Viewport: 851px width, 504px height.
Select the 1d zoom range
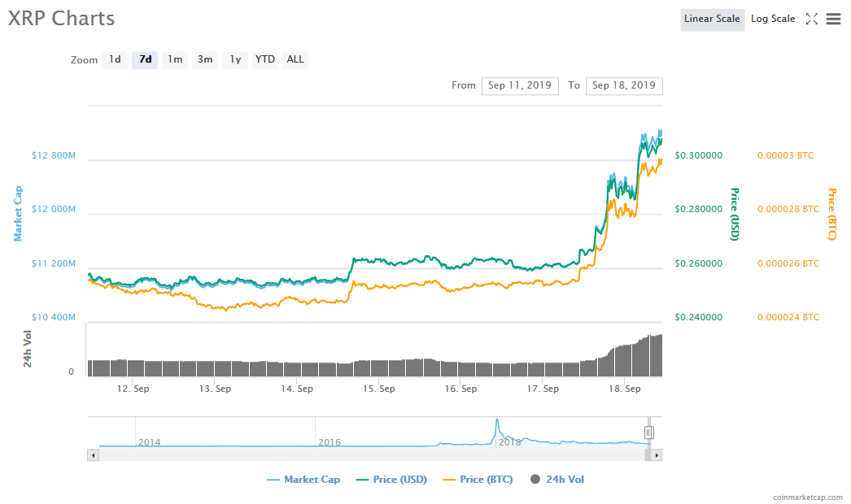point(115,59)
